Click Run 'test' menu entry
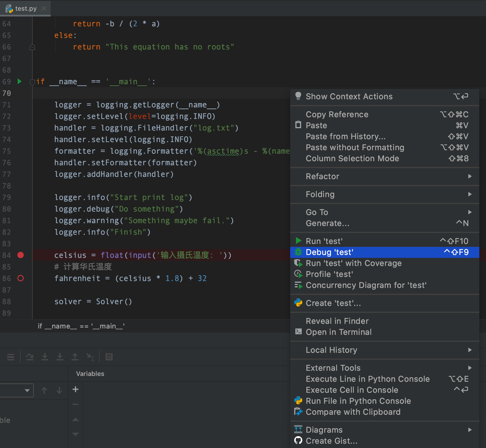Screen dimensions: 486x448 [x=385, y=241]
